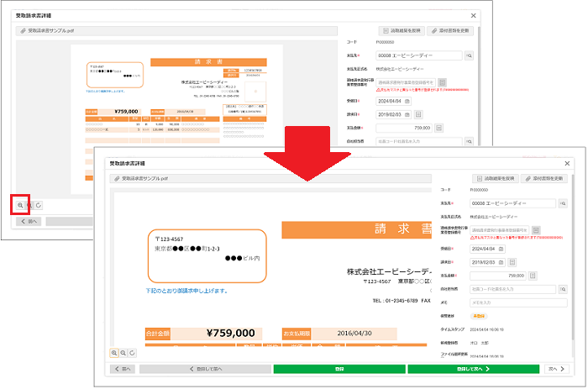This screenshot has height=389, width=588.
Task: Click P10000050 code value in front window
Action: click(x=479, y=190)
